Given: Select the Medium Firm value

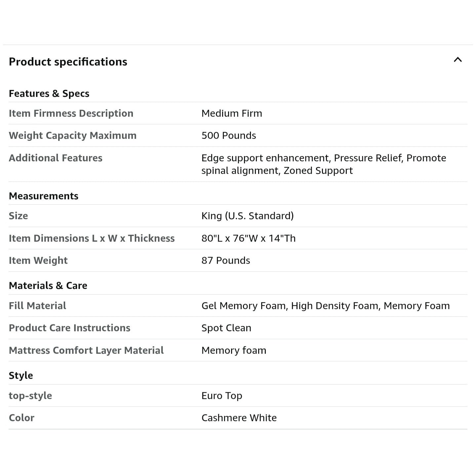Looking at the screenshot, I should [232, 113].
